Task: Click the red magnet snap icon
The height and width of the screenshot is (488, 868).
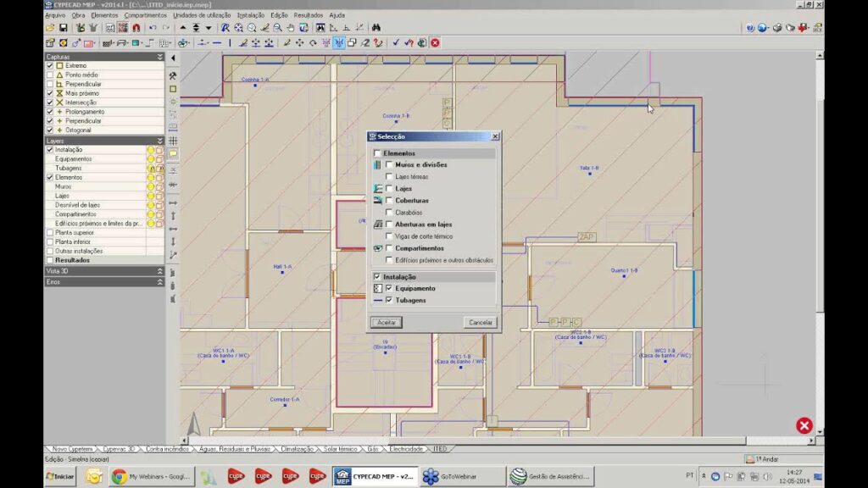Action: coord(136,28)
